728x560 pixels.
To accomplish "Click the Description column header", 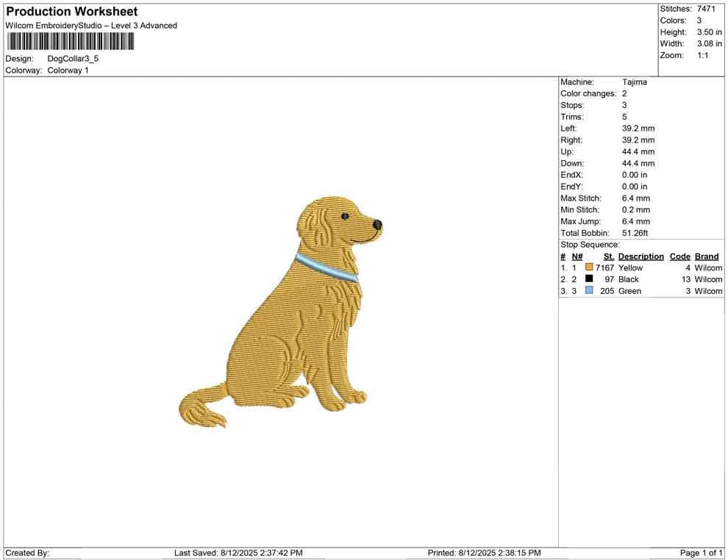I will (x=640, y=256).
